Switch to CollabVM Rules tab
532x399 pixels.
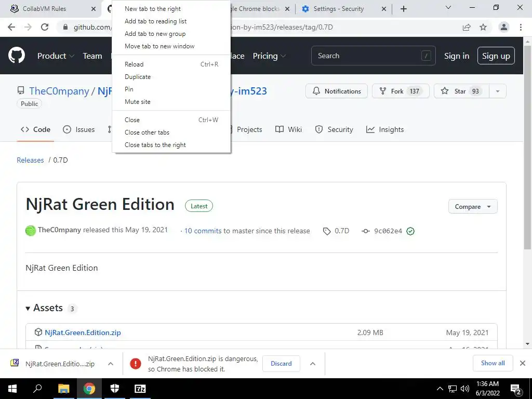coord(51,9)
